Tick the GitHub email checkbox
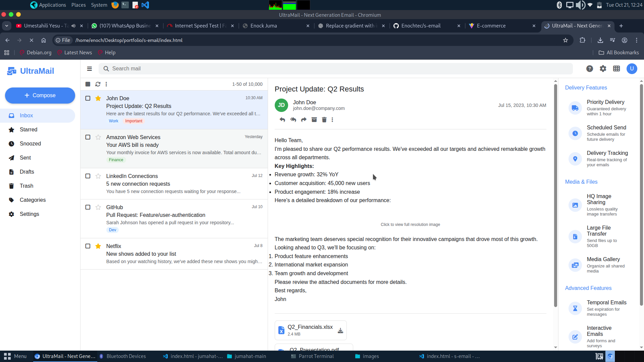This screenshot has height=362, width=644. pos(88,207)
